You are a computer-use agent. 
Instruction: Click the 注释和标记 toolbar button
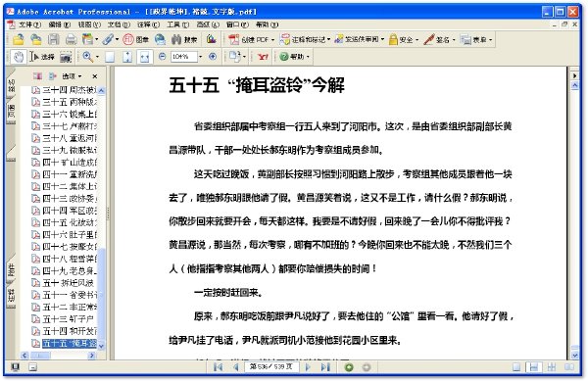coord(305,39)
